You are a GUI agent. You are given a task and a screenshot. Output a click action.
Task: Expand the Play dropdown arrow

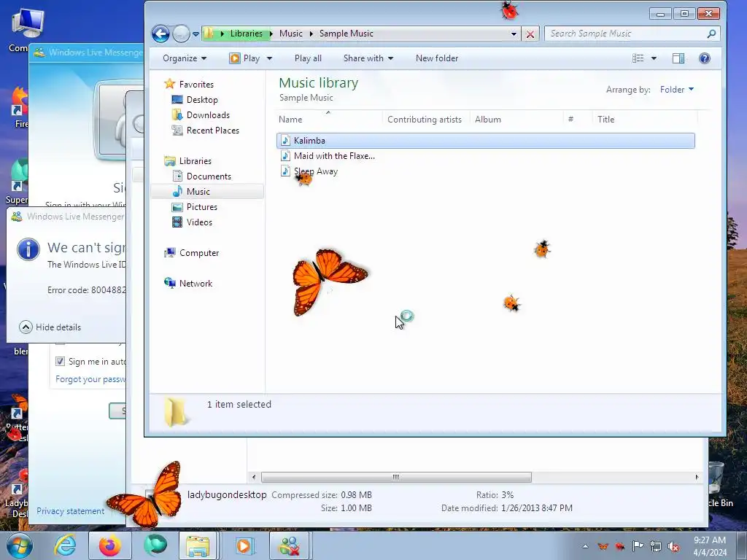[269, 58]
